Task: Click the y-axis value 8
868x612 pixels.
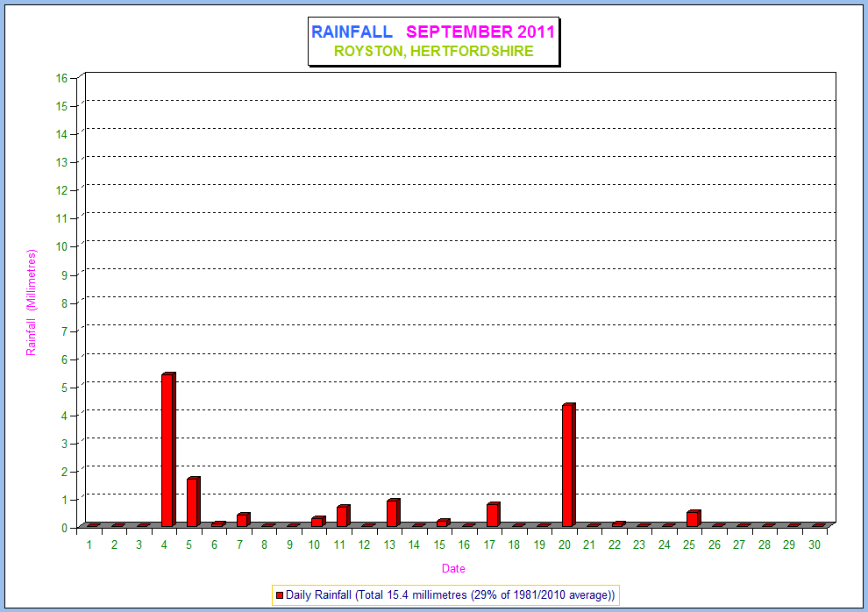Action: click(x=64, y=303)
